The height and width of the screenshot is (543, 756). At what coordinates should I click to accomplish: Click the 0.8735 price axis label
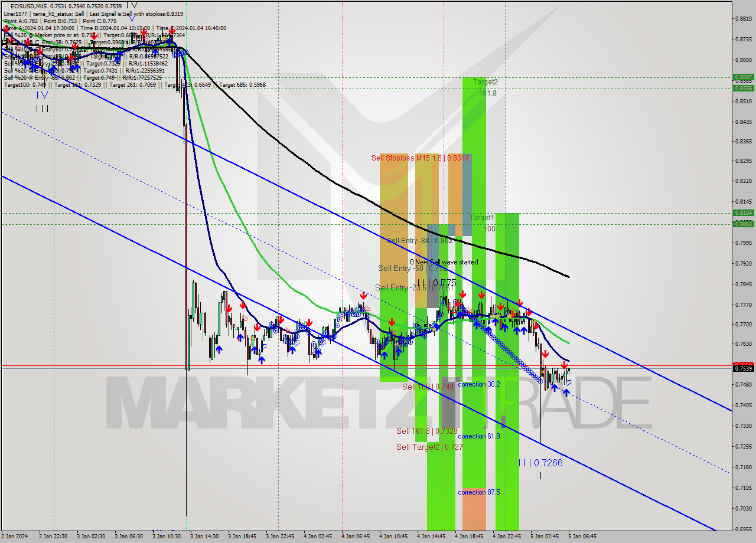pos(743,40)
